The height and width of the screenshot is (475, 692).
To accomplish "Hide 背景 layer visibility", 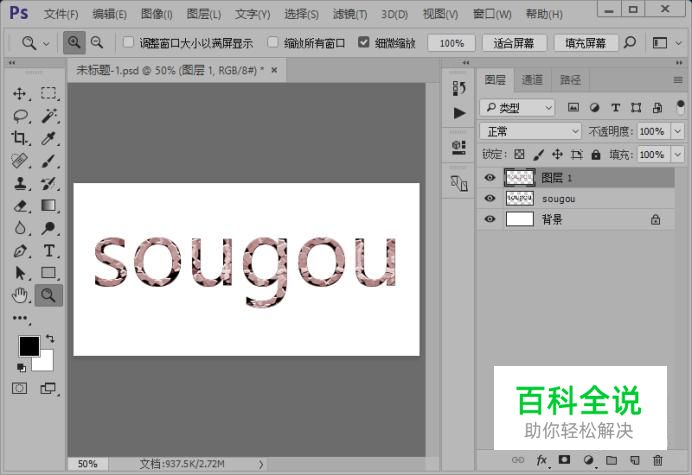I will tap(489, 219).
